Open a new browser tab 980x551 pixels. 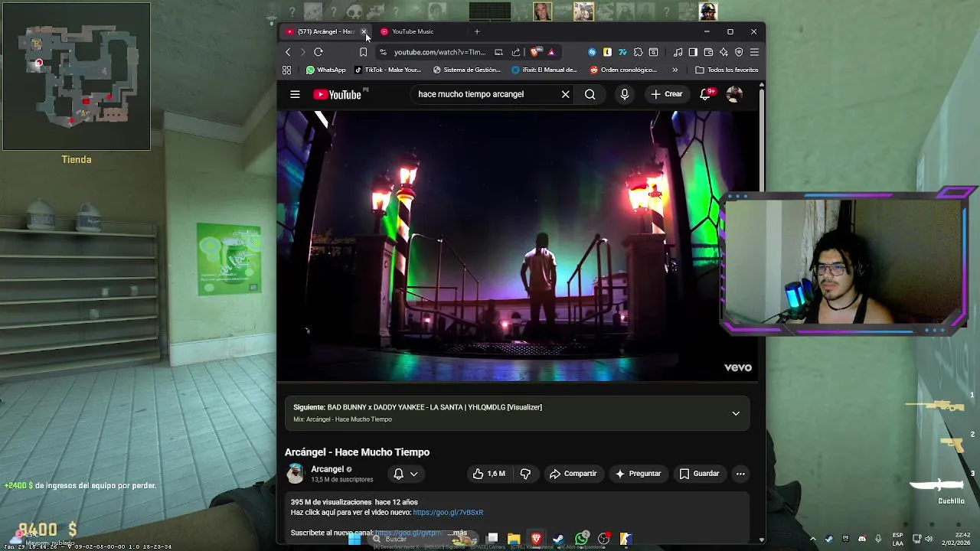(x=477, y=31)
